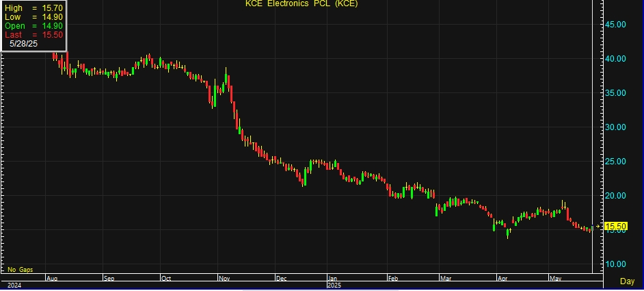The height and width of the screenshot is (291, 644).
Task: Click the Sep month label on time axis
Action: (109, 278)
